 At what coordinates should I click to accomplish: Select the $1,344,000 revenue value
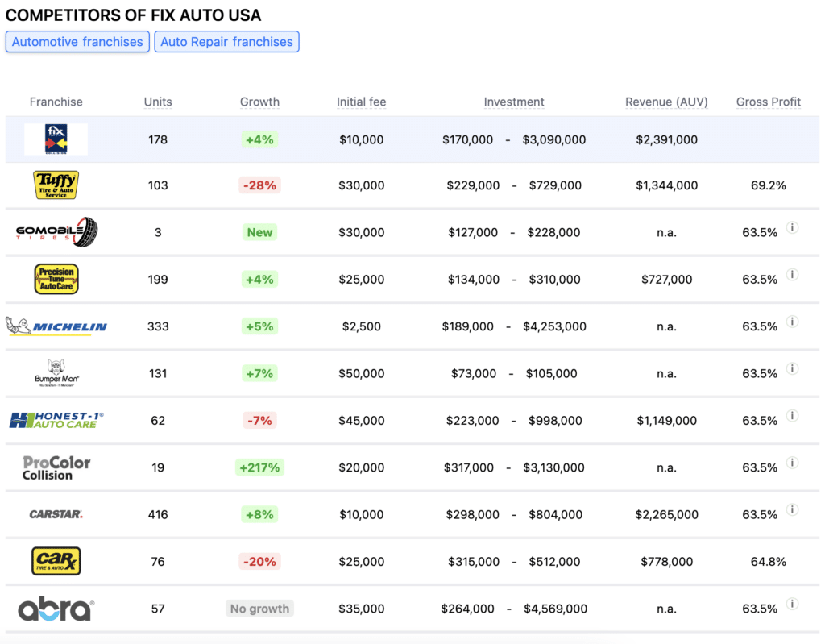pyautogui.click(x=666, y=185)
